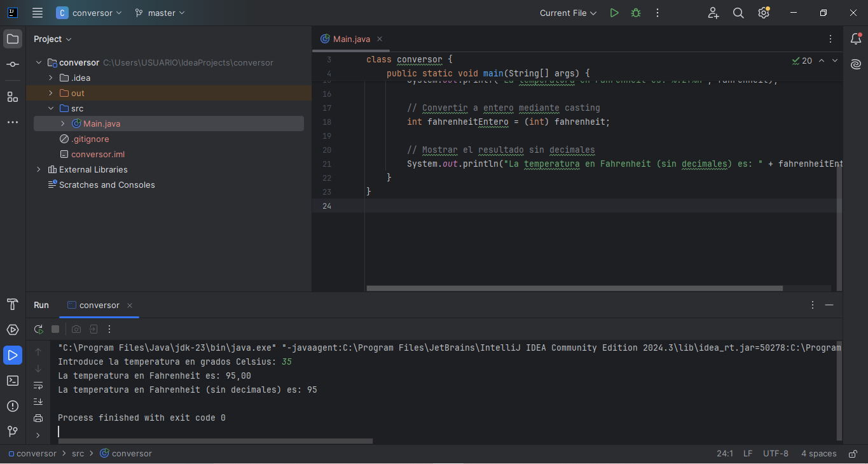Click the 24:1 line column indicator

click(x=725, y=454)
